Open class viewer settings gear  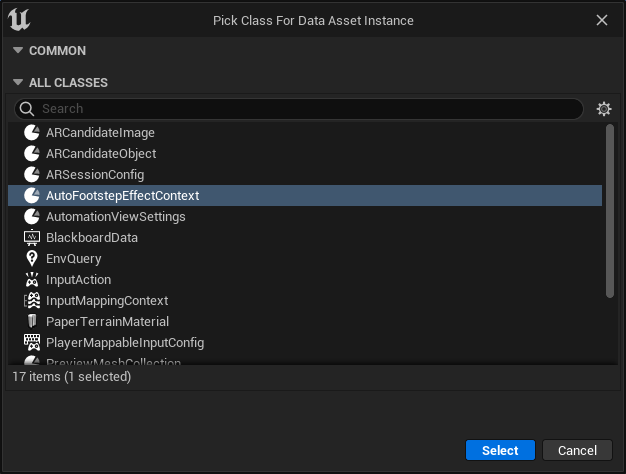point(604,109)
